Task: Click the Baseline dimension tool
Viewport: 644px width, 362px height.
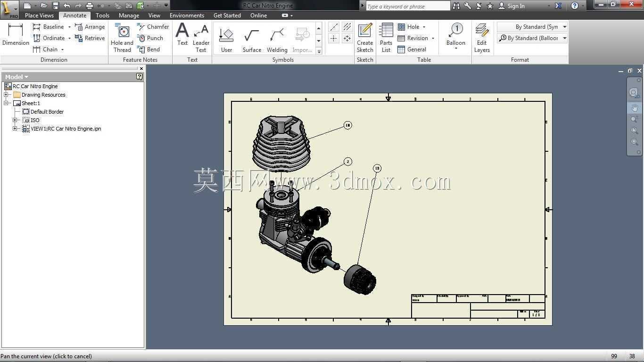Action: click(x=49, y=27)
